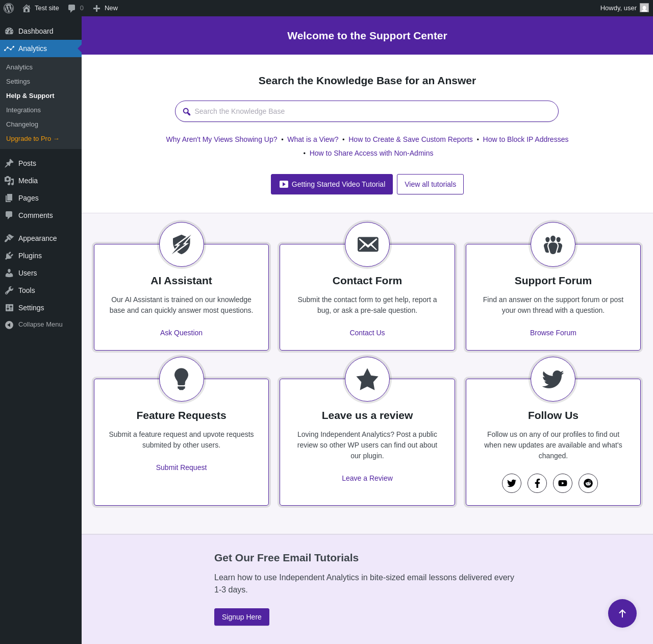
Task: Play the Getting Started Video Tutorial
Action: (332, 184)
